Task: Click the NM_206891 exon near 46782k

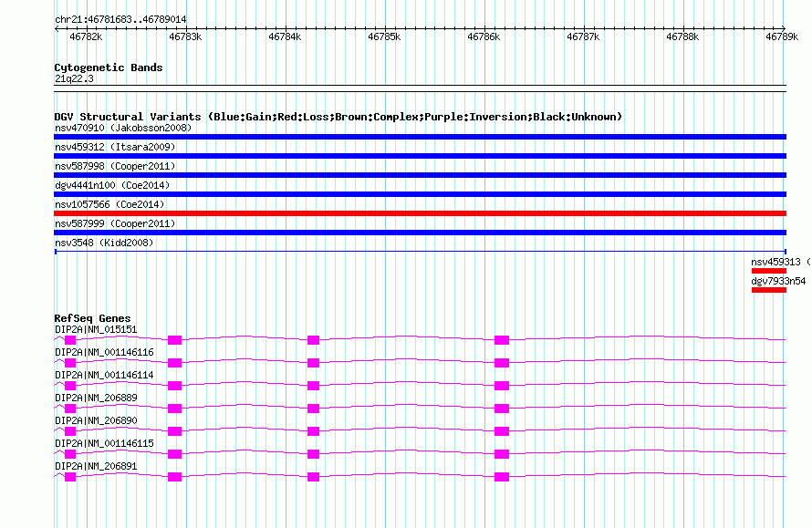Action: pos(70,477)
